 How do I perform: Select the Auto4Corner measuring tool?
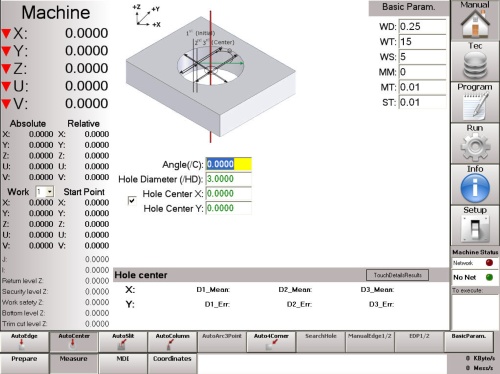pyautogui.click(x=271, y=342)
